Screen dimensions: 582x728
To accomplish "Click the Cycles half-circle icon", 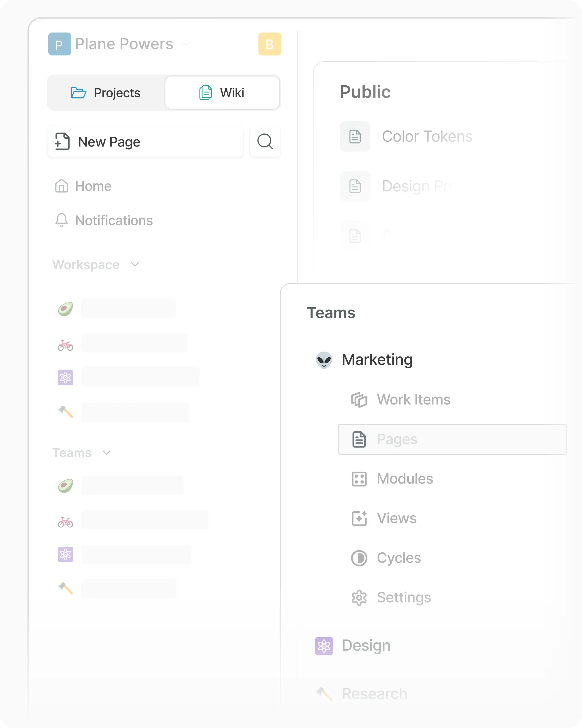I will (359, 558).
